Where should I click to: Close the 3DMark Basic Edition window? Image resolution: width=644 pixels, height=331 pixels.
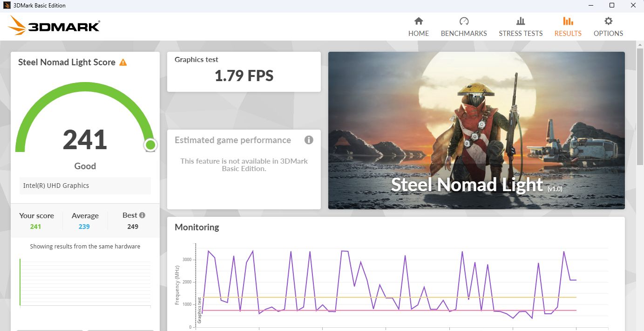pyautogui.click(x=633, y=6)
